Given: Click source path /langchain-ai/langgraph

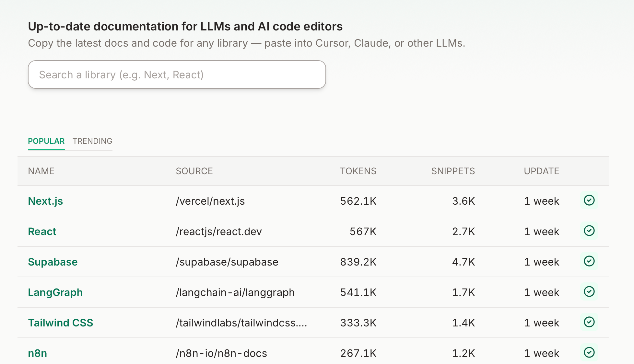Looking at the screenshot, I should point(235,292).
